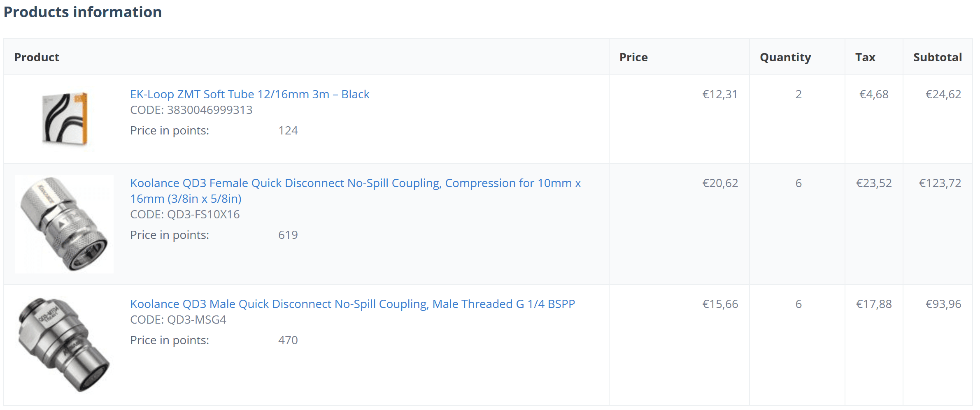
Task: Open the Koolance QD3 Male coupling link
Action: pyautogui.click(x=352, y=304)
